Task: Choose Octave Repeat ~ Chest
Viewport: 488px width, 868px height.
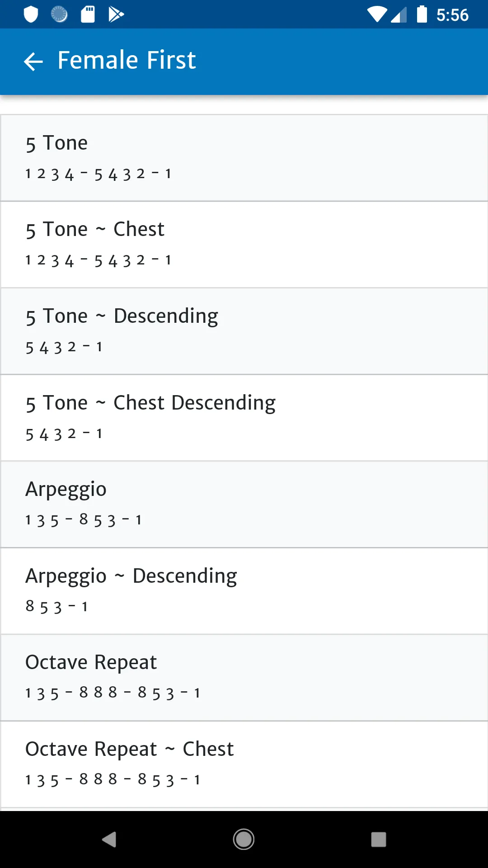Action: coord(244,764)
